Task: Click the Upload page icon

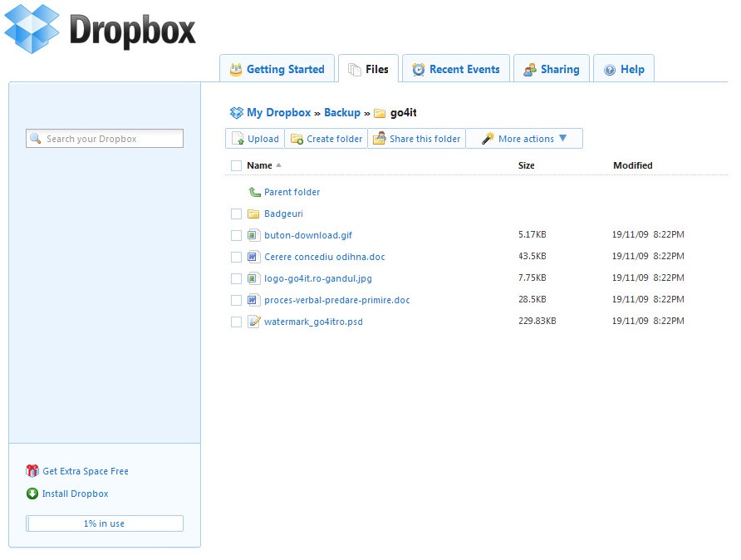Action: pos(238,139)
